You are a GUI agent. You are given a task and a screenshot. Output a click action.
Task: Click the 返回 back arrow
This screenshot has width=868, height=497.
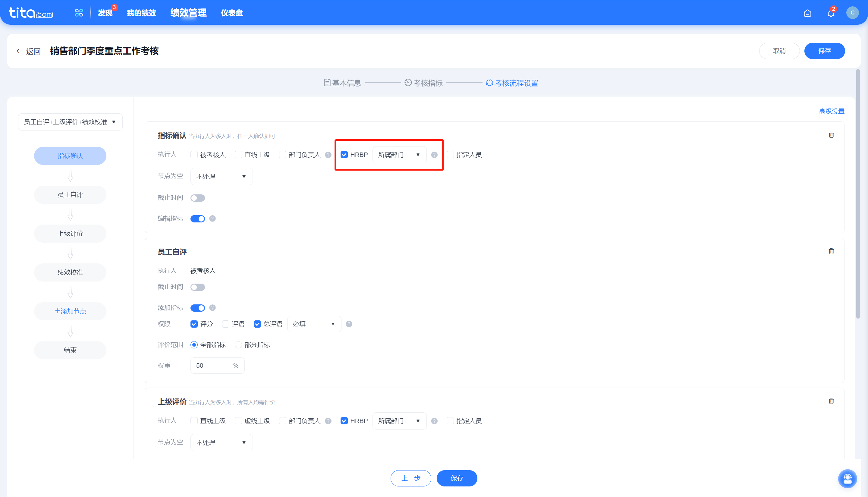(x=29, y=51)
